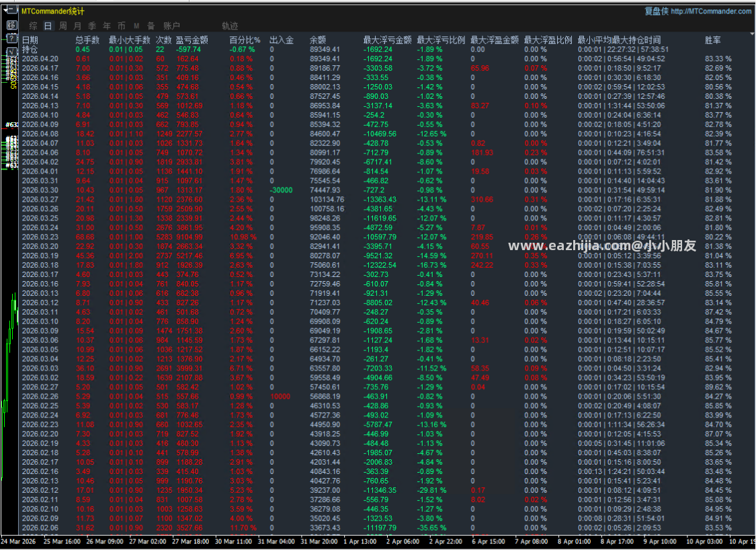Select the 2026.03.23 date row
756x550 pixels.
pyautogui.click(x=40, y=237)
